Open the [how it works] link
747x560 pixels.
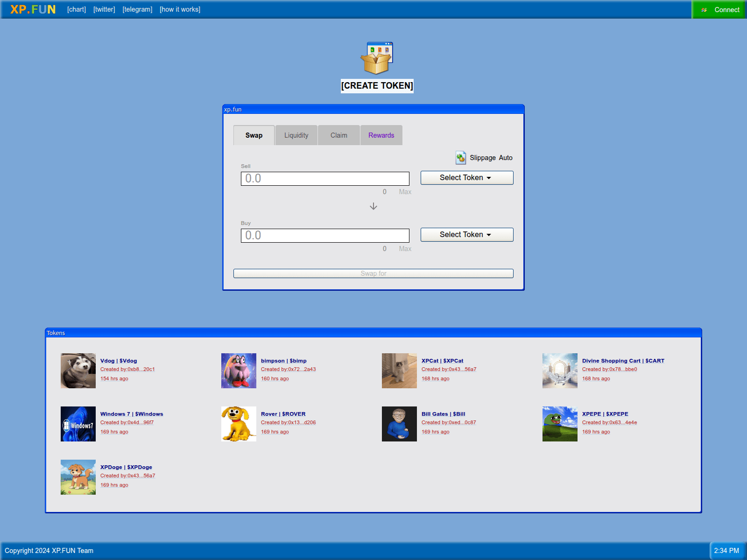180,9
